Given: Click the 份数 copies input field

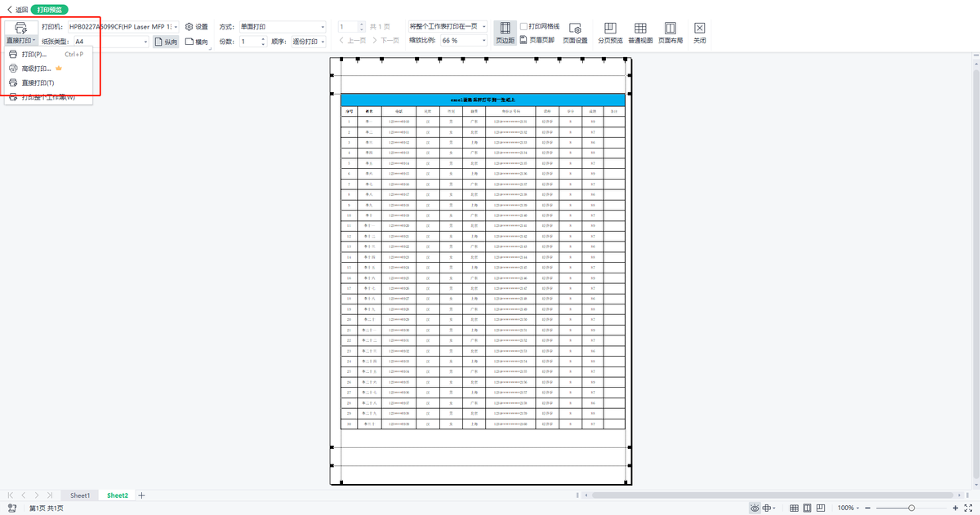Looking at the screenshot, I should [x=250, y=41].
